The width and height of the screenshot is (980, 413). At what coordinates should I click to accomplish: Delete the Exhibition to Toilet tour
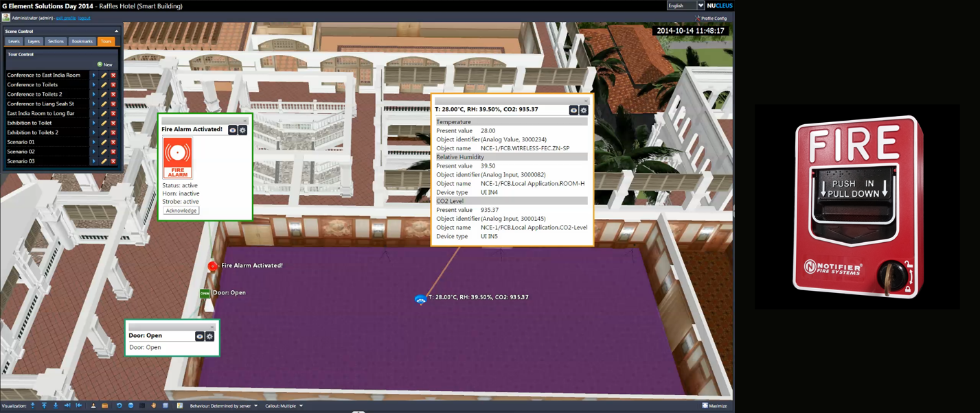tap(113, 123)
